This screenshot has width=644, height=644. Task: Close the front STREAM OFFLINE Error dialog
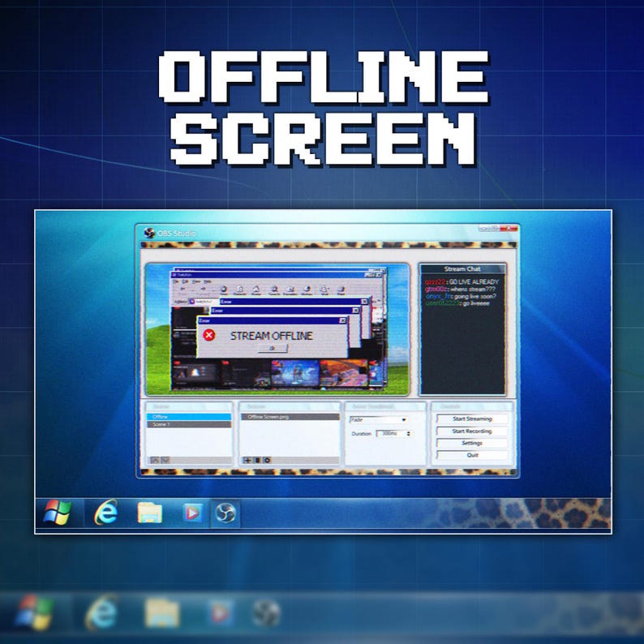click(342, 320)
